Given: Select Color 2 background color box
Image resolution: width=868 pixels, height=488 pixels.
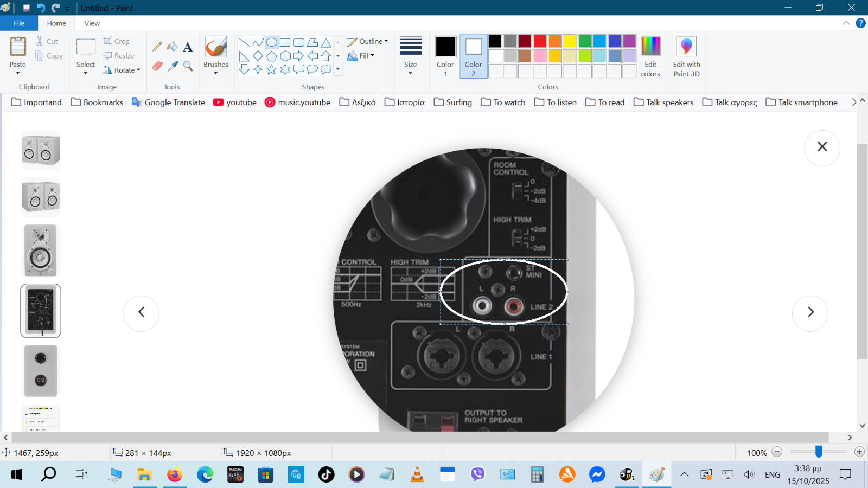Looking at the screenshot, I should tap(473, 56).
